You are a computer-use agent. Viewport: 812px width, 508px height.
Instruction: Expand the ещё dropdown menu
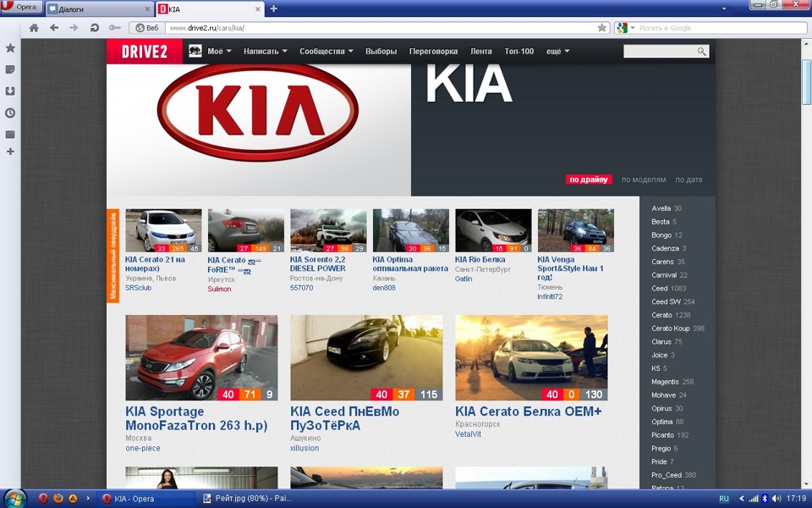[557, 52]
